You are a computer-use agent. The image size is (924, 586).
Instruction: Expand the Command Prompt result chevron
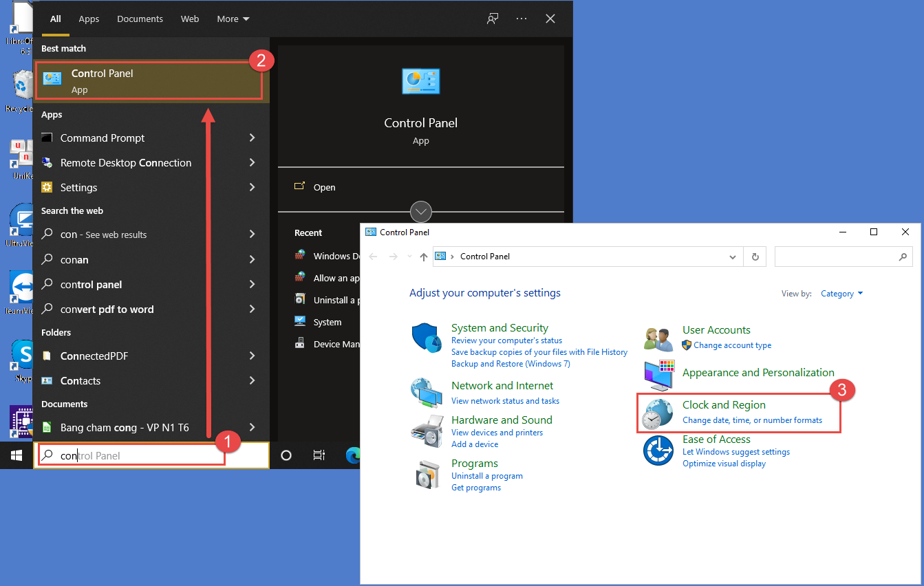click(253, 138)
